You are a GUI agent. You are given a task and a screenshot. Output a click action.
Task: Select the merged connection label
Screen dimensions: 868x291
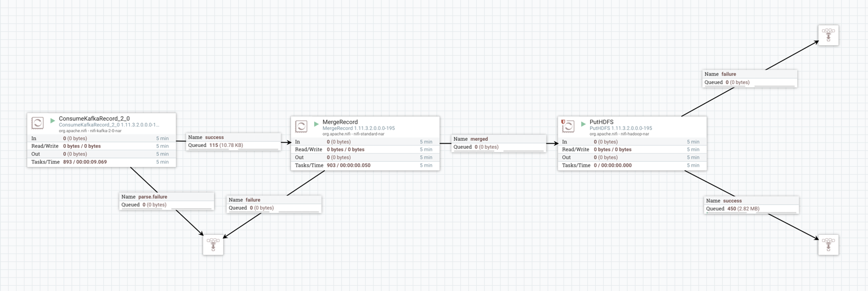tap(498, 143)
